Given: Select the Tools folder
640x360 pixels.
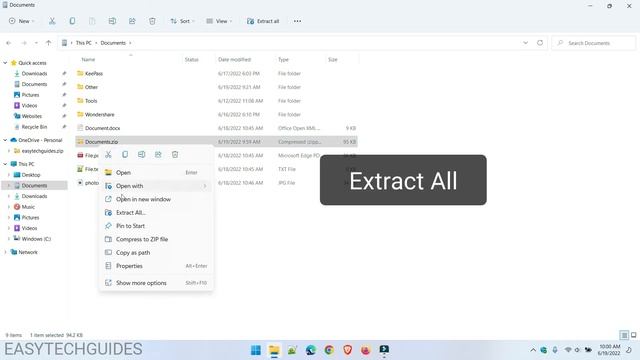Looking at the screenshot, I should (x=91, y=101).
